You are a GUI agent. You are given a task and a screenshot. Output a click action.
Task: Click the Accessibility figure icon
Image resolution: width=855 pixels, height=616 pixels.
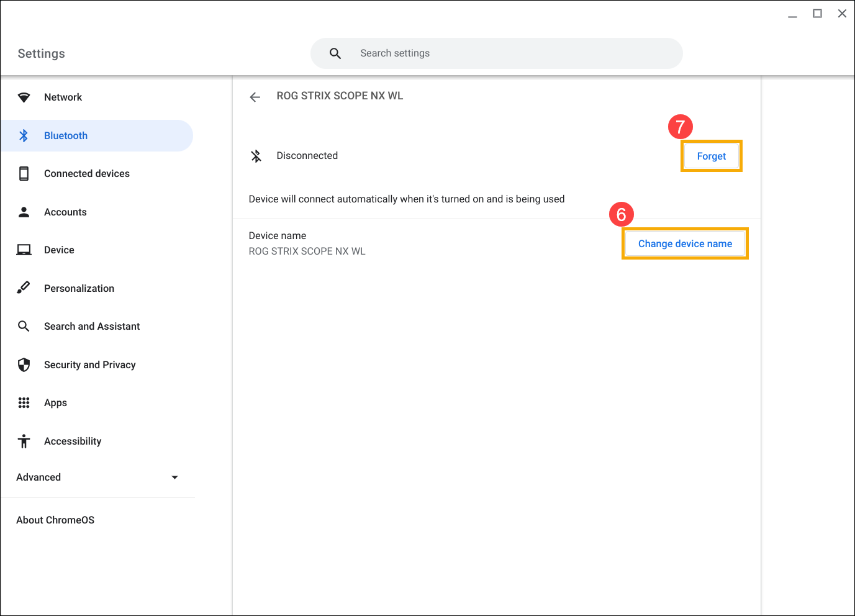pyautogui.click(x=24, y=441)
